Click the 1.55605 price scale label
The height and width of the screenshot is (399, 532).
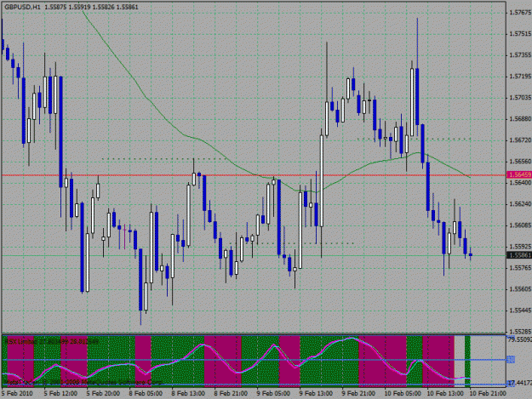point(520,289)
